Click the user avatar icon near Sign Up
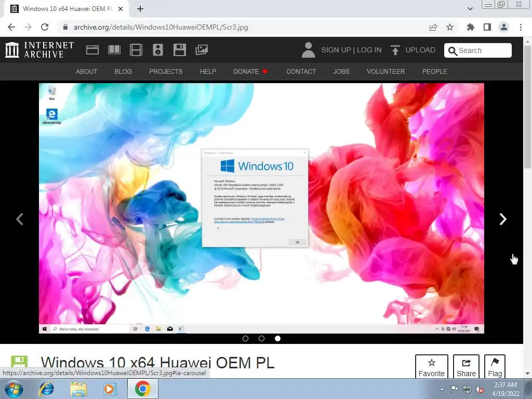Viewport: 532px width, 399px height. coord(308,50)
